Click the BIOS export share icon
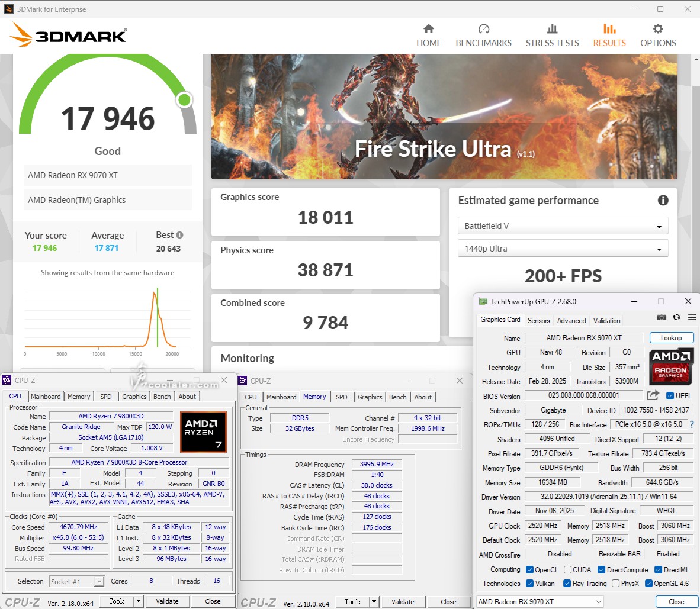Viewport: 700px width, 609px height. pyautogui.click(x=653, y=395)
